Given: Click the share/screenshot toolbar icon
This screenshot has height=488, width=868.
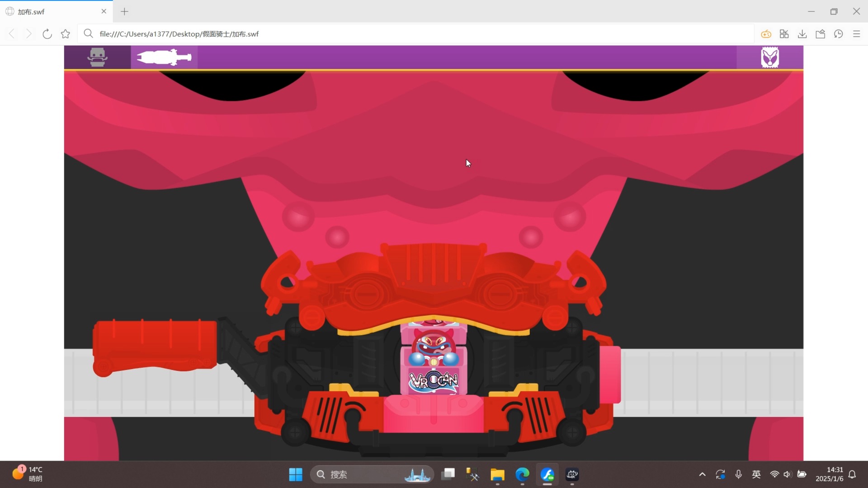Looking at the screenshot, I should [821, 34].
